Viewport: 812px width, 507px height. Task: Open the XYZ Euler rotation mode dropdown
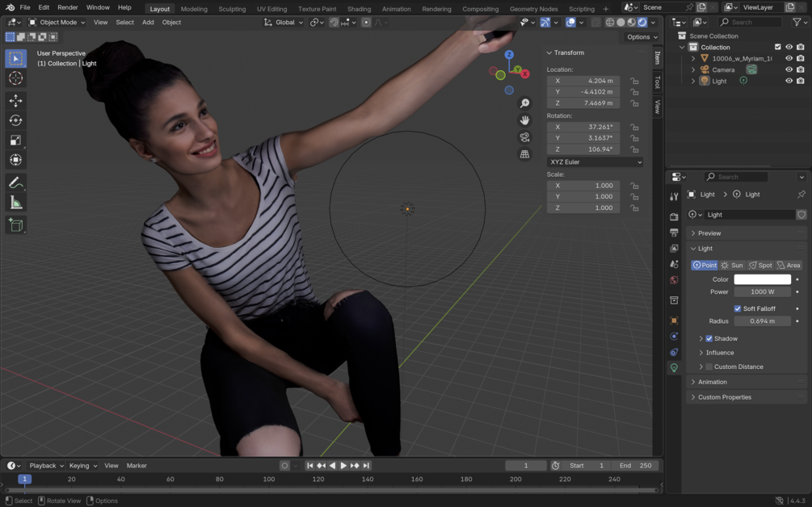(595, 162)
